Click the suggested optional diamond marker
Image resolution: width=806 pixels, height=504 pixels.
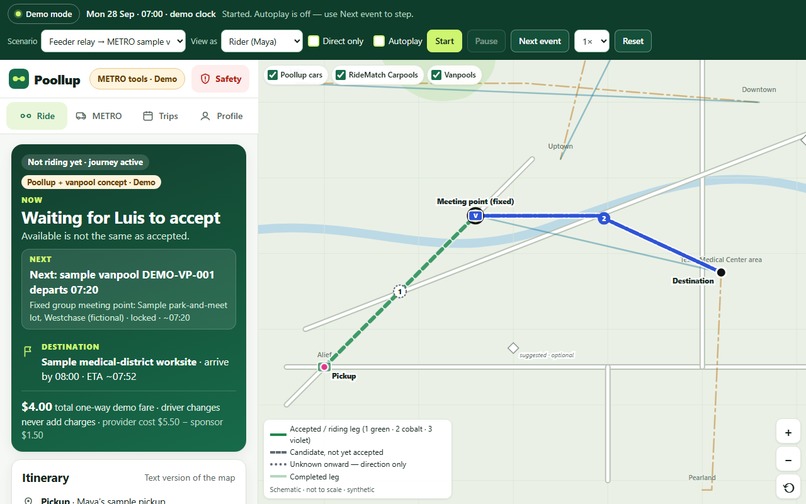point(513,348)
